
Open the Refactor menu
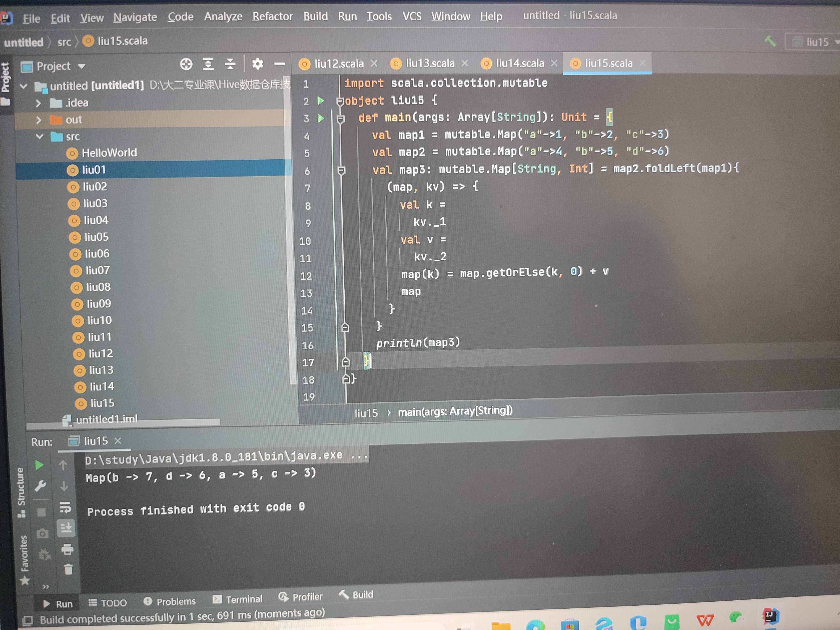tap(272, 17)
